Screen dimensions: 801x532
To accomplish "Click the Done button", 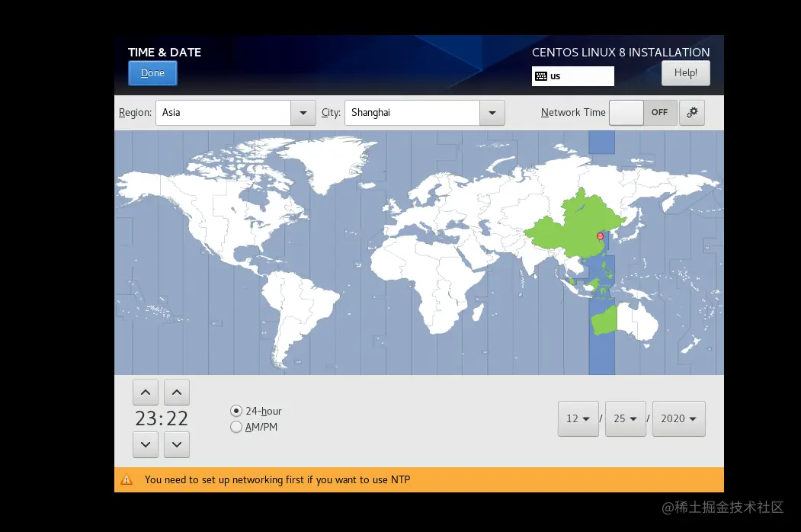I will point(152,73).
